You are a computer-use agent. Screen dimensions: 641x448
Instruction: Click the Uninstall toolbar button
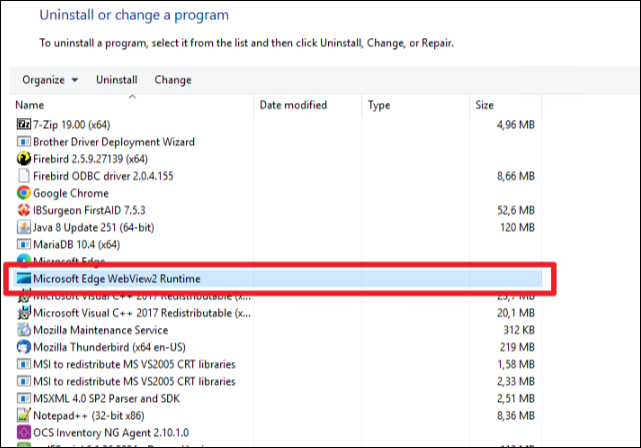click(x=117, y=80)
